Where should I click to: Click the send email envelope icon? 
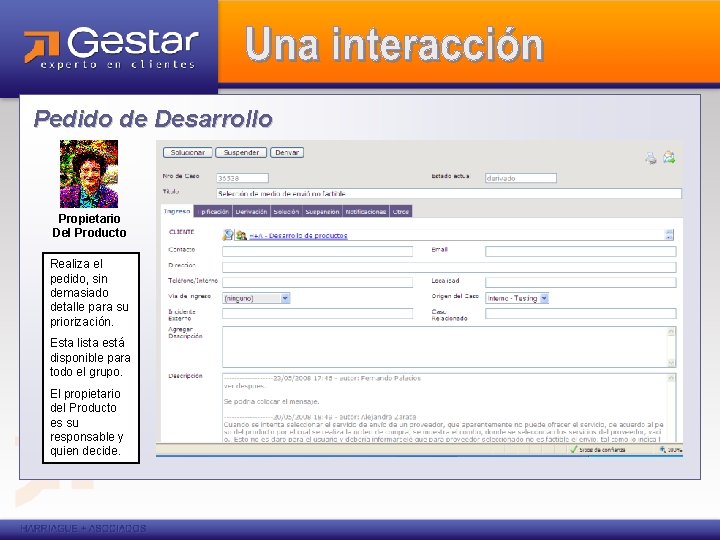(x=669, y=158)
